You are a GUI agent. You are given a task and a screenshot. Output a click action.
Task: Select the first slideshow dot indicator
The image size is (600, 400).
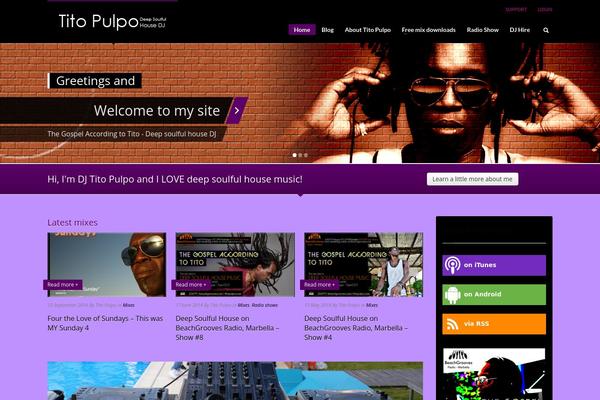click(294, 155)
